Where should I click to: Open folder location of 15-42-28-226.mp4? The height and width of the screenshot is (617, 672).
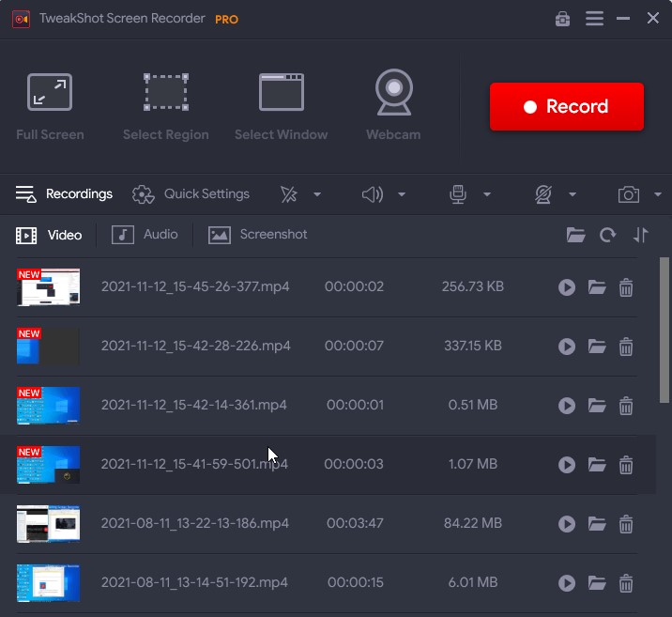click(597, 346)
